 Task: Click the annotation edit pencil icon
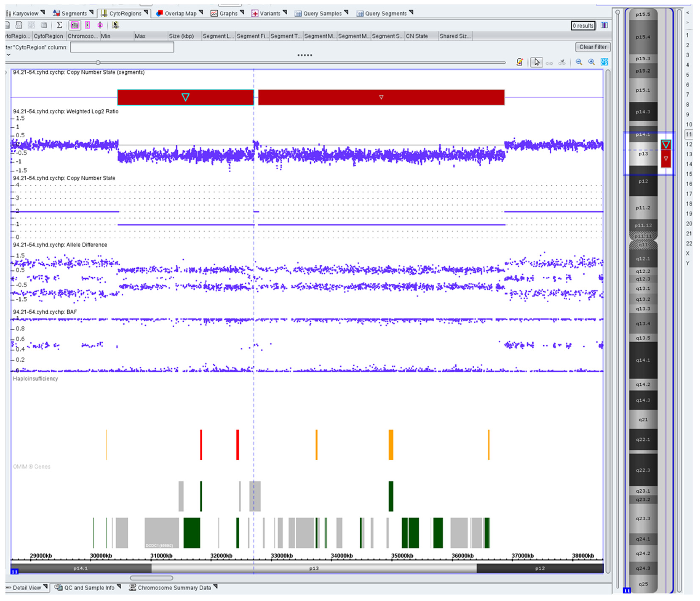520,62
